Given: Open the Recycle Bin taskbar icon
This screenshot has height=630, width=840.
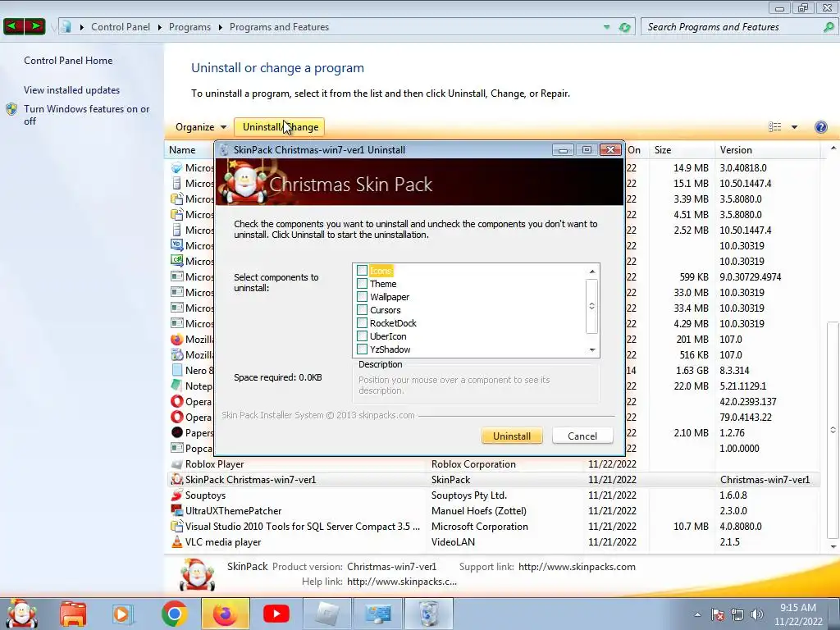Looking at the screenshot, I should click(x=428, y=614).
